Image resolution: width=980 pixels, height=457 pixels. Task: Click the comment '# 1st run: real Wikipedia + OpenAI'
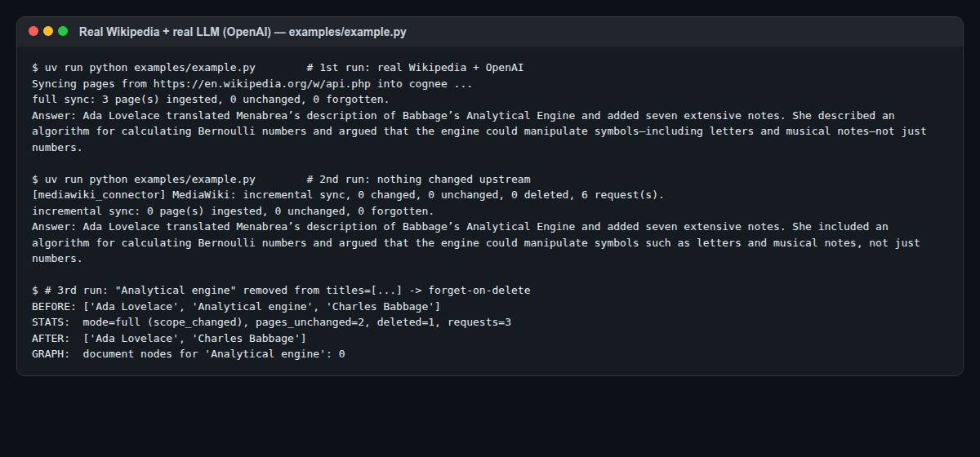(415, 67)
